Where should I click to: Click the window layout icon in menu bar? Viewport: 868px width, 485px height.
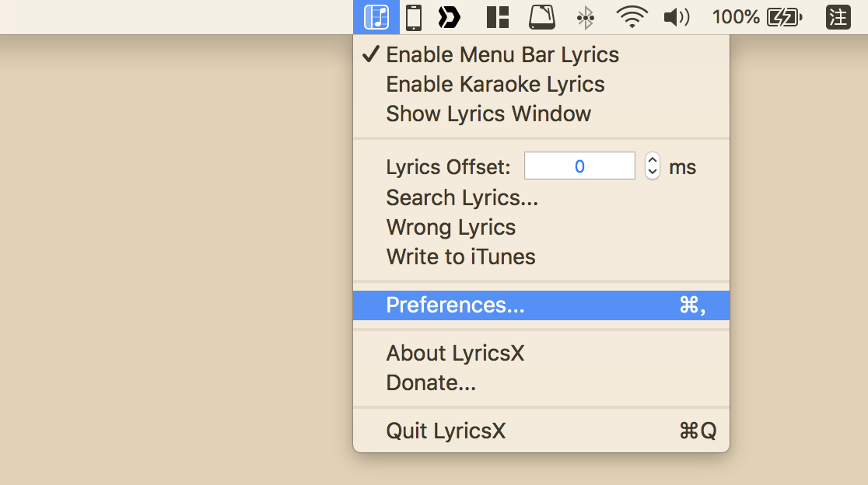(x=497, y=17)
